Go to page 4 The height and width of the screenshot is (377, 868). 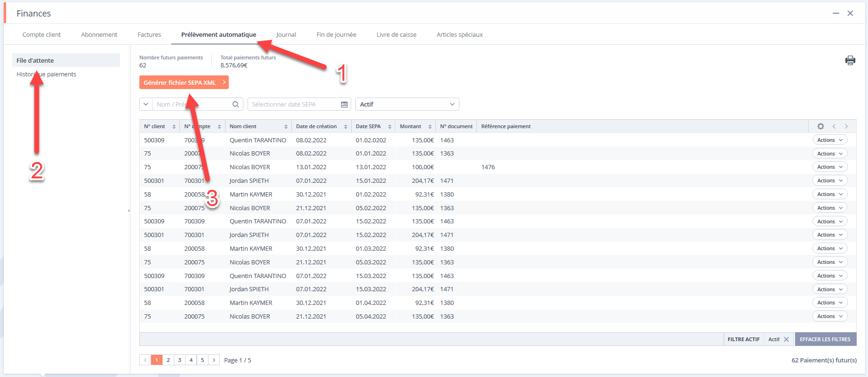point(191,360)
